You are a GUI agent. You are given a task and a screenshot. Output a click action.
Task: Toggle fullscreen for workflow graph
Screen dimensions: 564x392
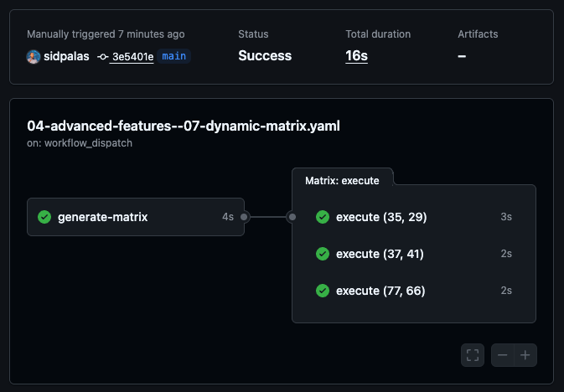[473, 355]
